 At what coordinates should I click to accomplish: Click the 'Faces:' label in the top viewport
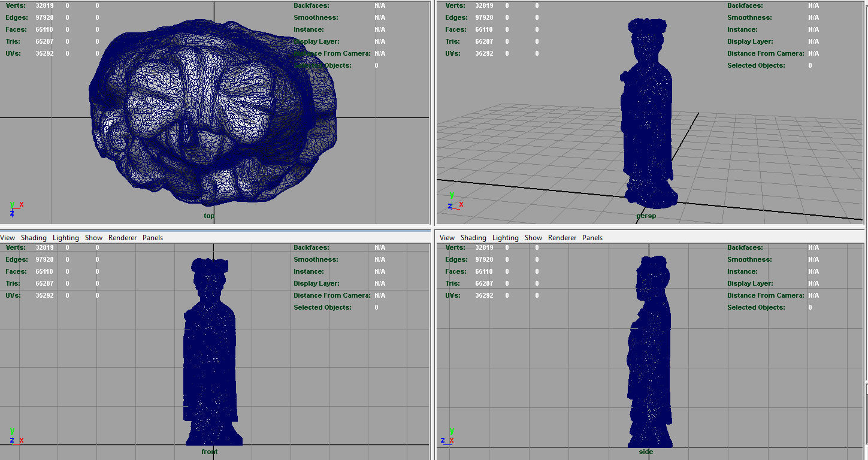coord(16,29)
